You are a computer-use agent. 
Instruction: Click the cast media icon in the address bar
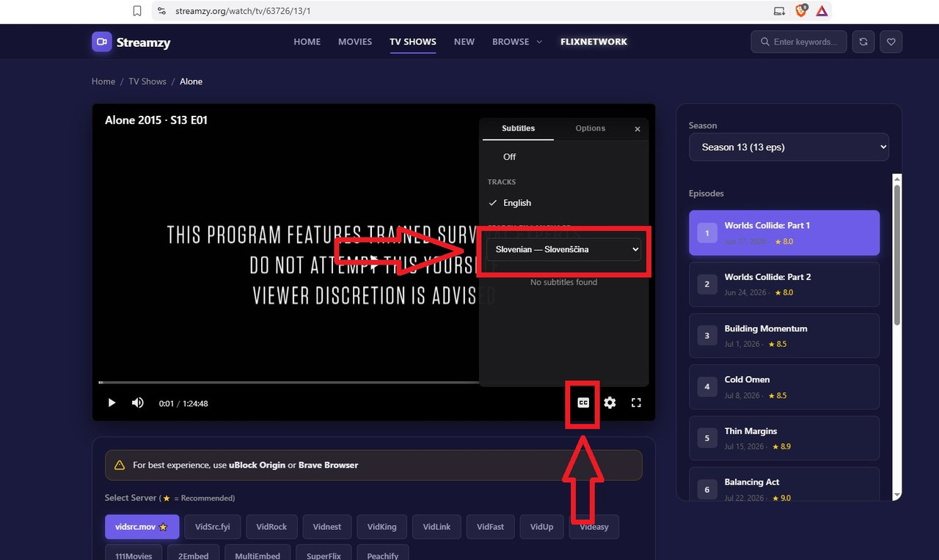point(779,11)
